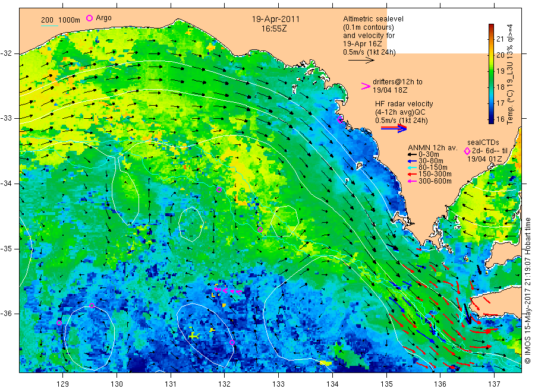Screen dimensions: 535x392
Task: Click the latitude axis label '-33'
Action: point(6,118)
